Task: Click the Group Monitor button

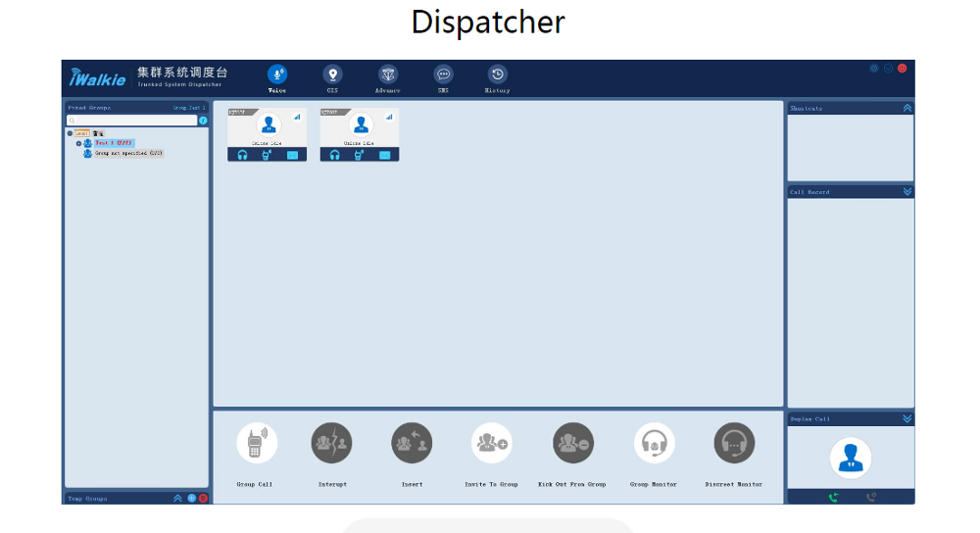Action: pyautogui.click(x=654, y=443)
